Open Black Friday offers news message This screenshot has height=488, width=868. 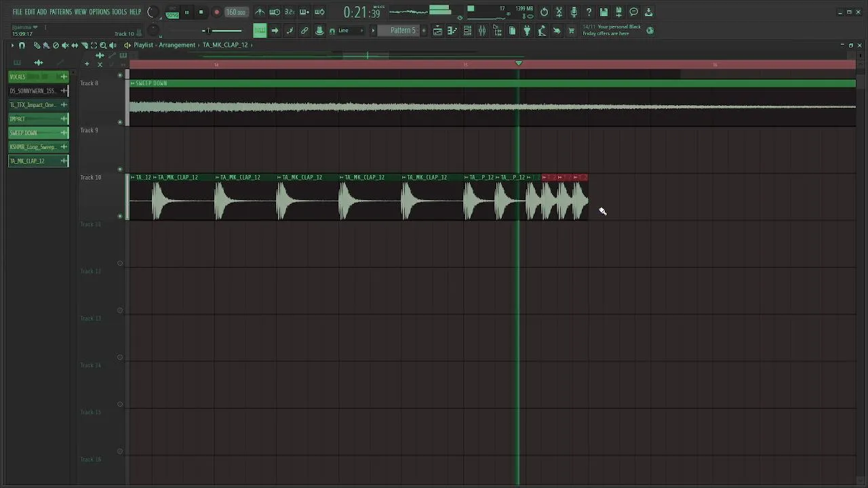coord(612,30)
